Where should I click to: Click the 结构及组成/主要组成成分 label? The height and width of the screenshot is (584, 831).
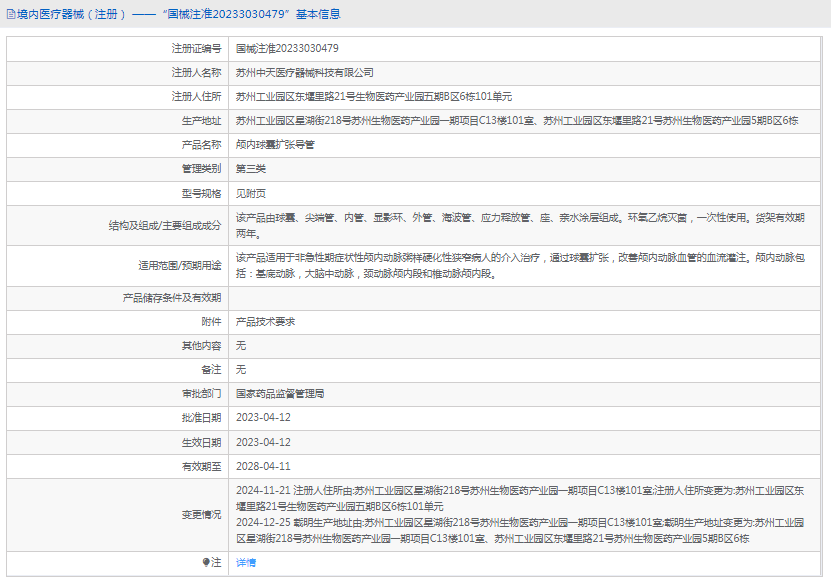click(165, 226)
